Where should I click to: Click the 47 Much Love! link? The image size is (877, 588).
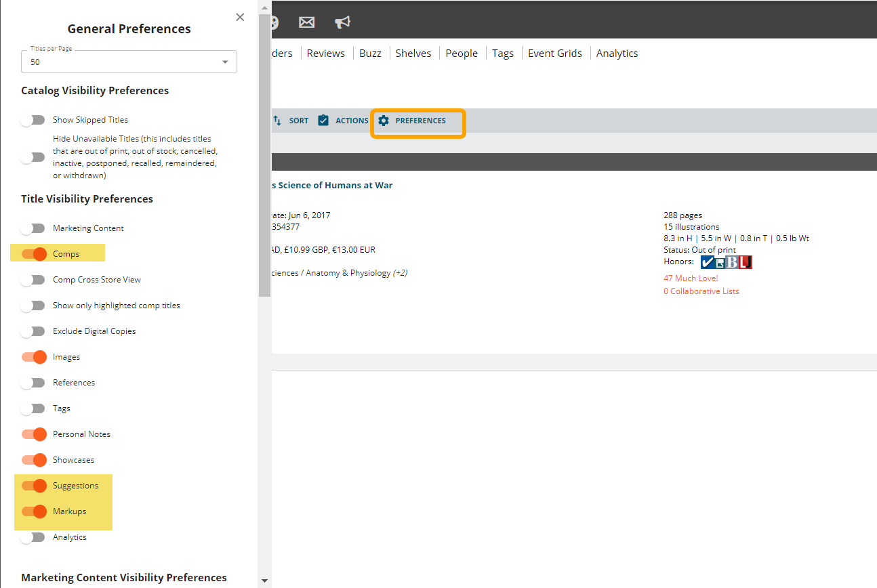(x=691, y=278)
